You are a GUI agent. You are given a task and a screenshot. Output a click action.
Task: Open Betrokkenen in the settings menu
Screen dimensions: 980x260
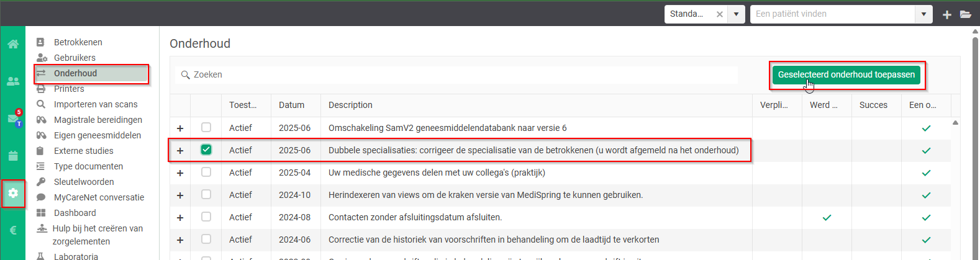point(78,42)
